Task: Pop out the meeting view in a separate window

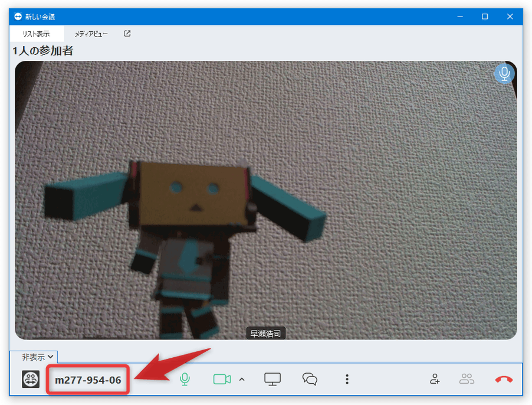Action: [x=127, y=33]
